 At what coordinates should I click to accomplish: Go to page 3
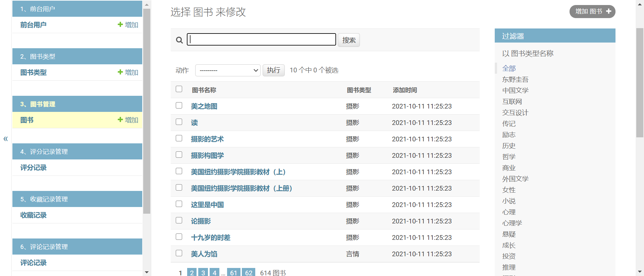pos(203,273)
